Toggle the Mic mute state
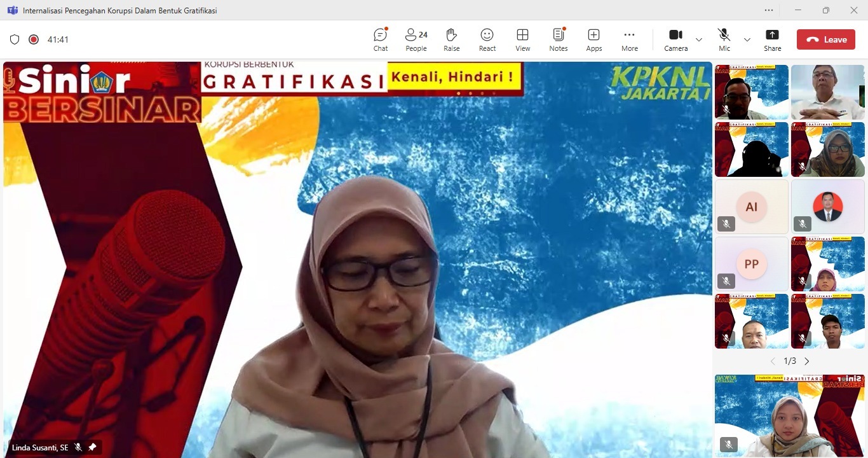868x458 pixels. (724, 39)
